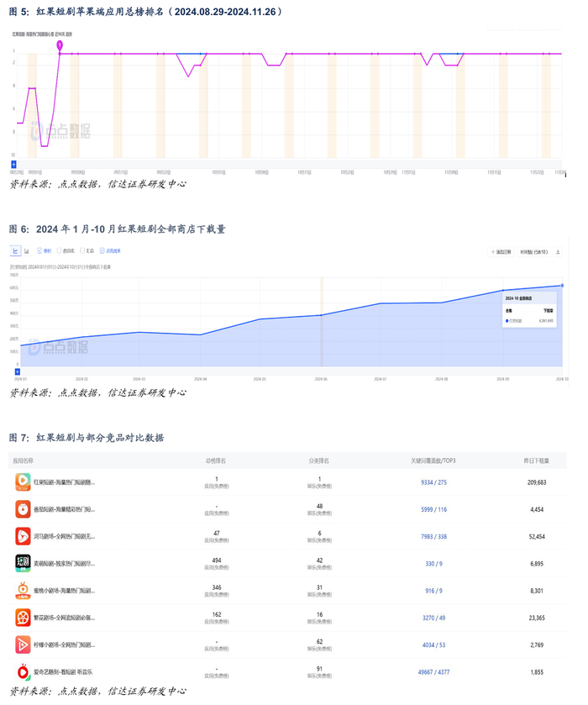The height and width of the screenshot is (705, 588).
Task: Sort by 关键词覆盖数/TOP3 column header
Action: coord(433,460)
